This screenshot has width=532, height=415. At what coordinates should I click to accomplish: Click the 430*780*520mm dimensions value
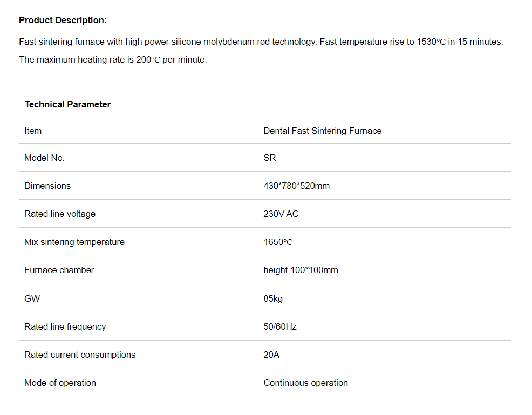296,186
